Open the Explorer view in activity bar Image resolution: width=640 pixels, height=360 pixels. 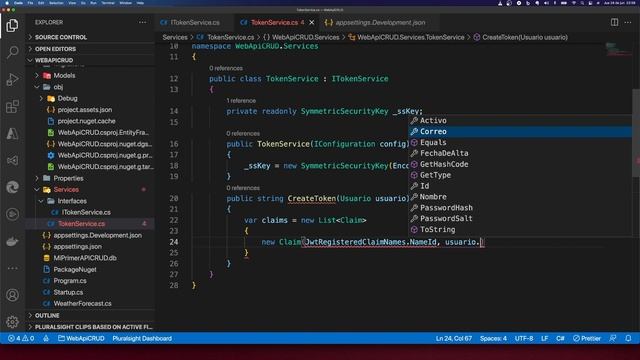point(12,25)
